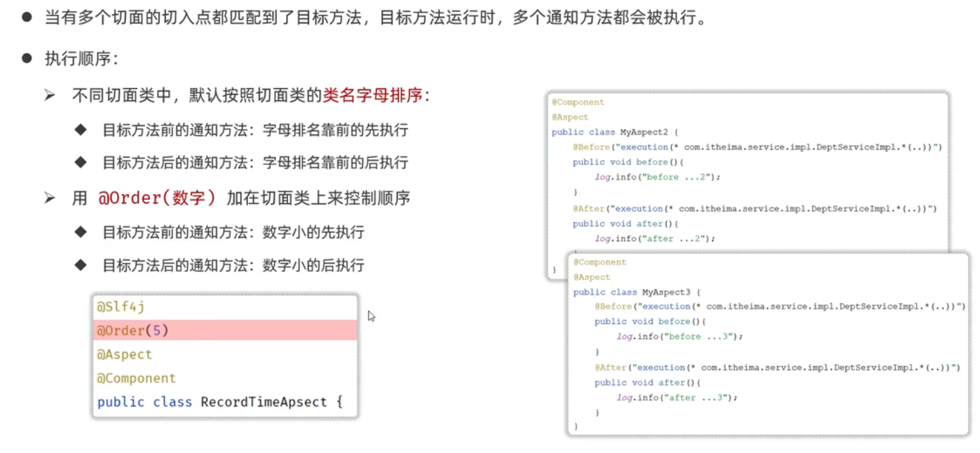Click log.info("after ...2") line
Image resolution: width=980 pixels, height=453 pixels.
tap(655, 239)
